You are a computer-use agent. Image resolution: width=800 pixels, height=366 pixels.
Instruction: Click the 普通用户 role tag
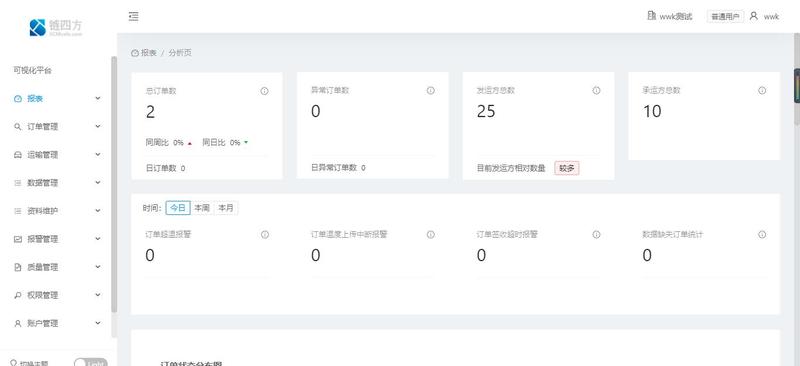point(725,16)
